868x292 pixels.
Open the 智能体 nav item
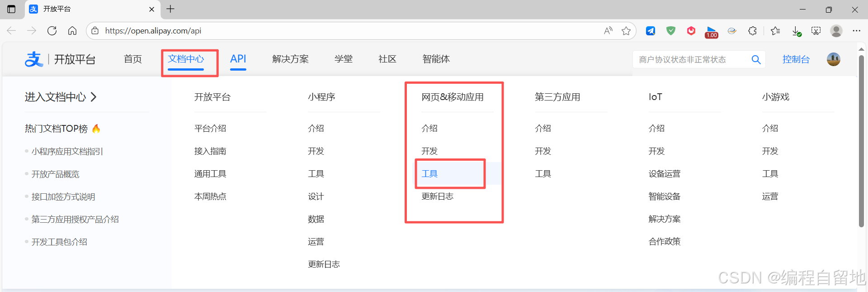pos(436,59)
